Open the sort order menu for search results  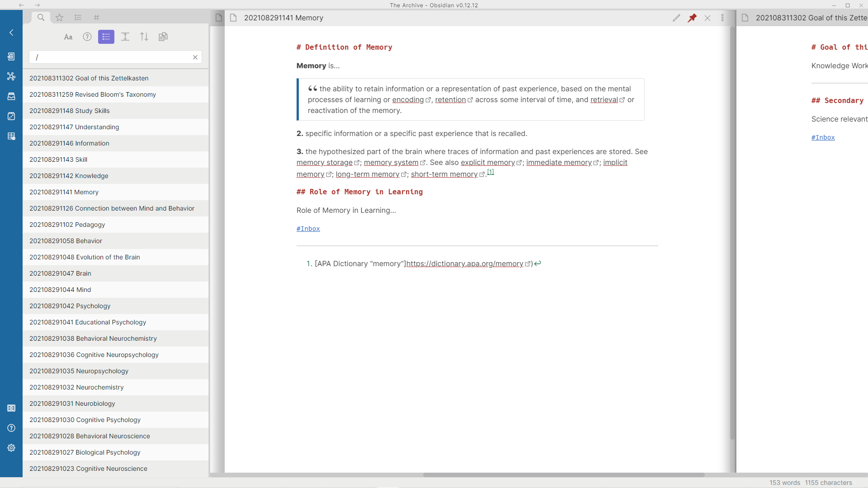coord(144,37)
